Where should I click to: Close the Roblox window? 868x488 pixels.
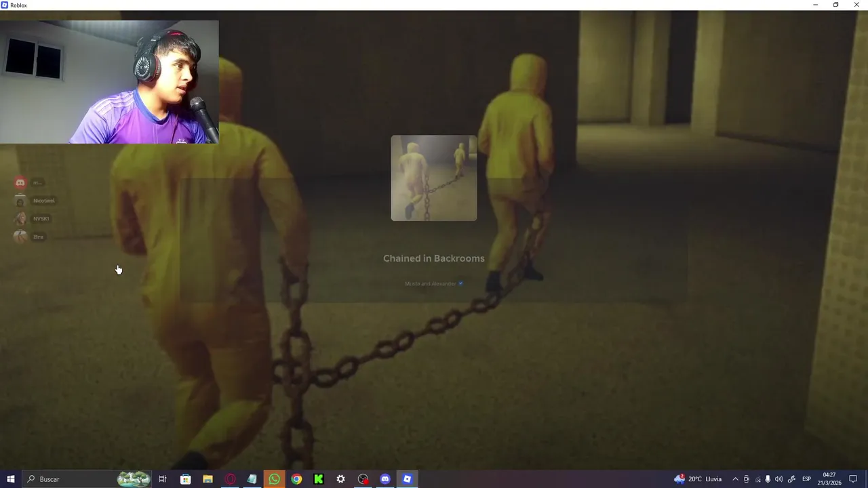856,5
